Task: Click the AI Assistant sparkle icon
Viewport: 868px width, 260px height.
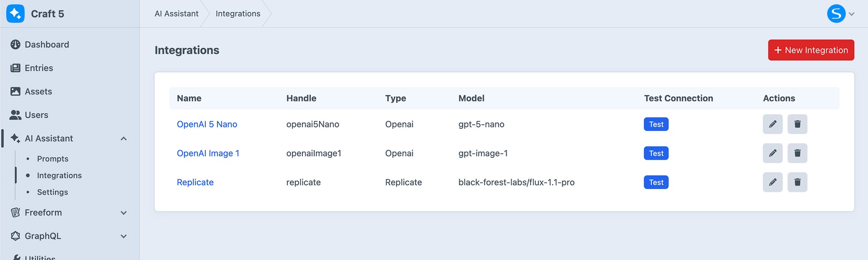Action: (15, 138)
